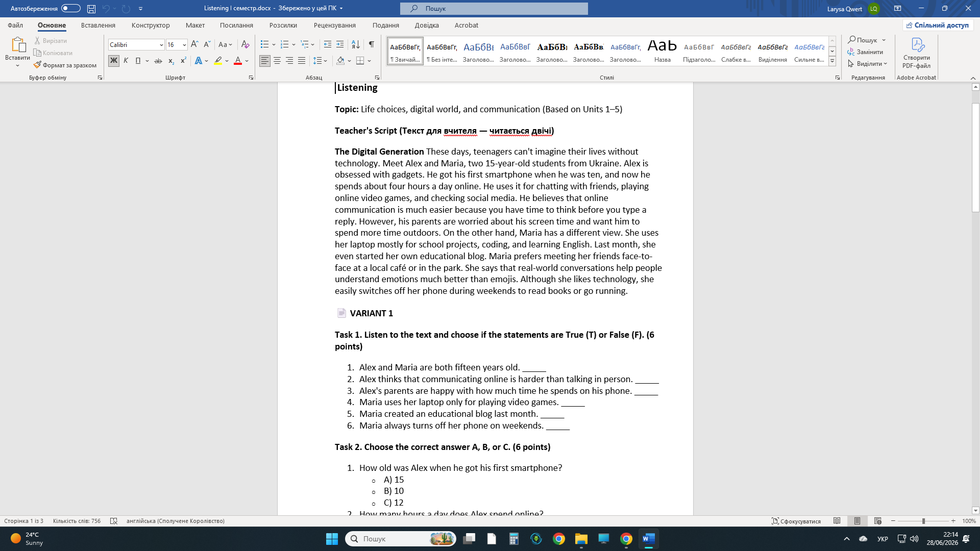Click the Paste clipboard icon
This screenshot has height=551, width=980.
pyautogui.click(x=18, y=45)
